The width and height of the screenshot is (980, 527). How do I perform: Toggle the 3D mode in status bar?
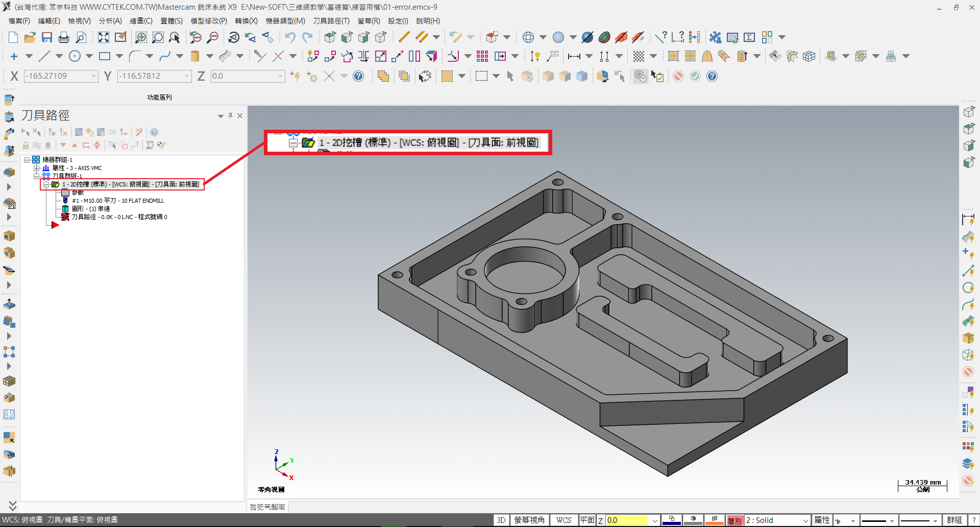501,520
